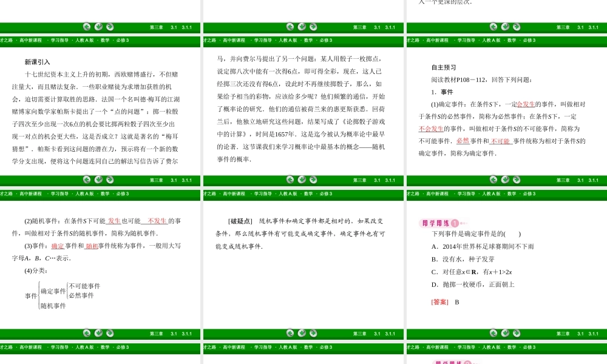Click the back arrow on the bottom-left slide footer
The width and height of the screenshot is (607, 364).
coord(87,334)
